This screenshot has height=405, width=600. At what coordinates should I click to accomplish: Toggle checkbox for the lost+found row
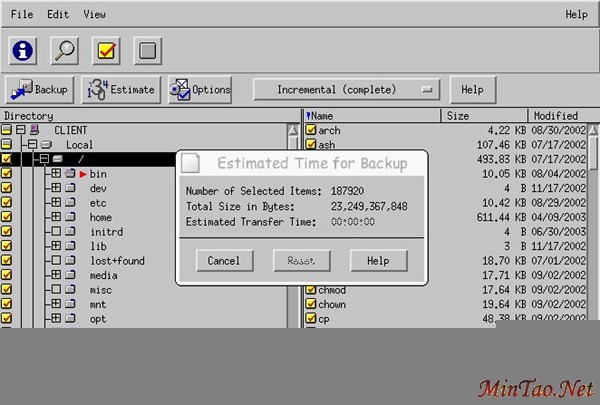(7, 260)
